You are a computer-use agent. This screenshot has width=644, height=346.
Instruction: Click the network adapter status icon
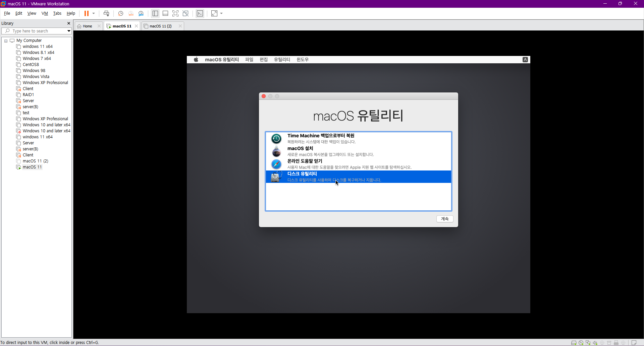tap(588, 343)
